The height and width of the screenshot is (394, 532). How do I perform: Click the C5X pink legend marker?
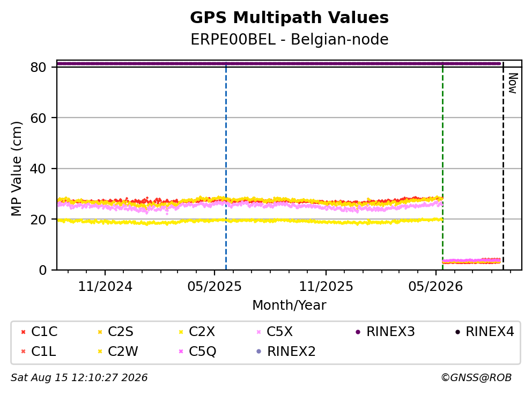point(259,332)
